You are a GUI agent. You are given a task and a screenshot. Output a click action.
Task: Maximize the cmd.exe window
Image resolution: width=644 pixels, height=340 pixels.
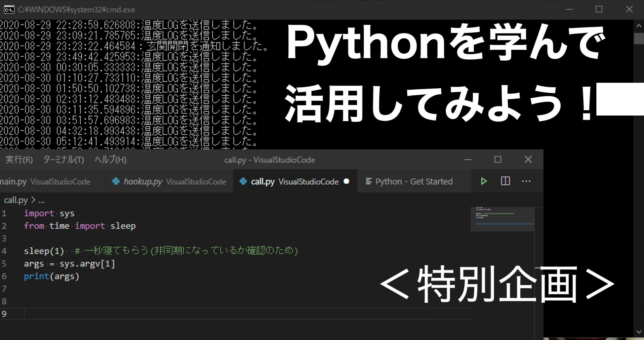pos(599,9)
